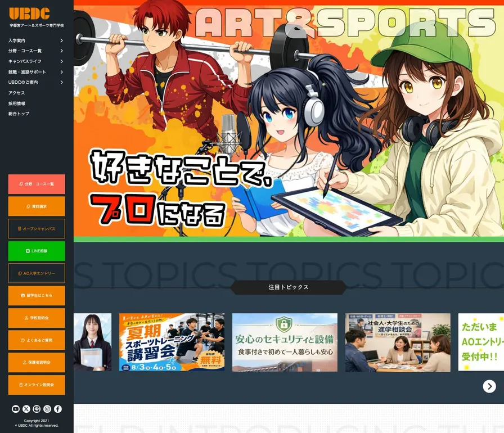Open the Facebook social icon

click(58, 409)
